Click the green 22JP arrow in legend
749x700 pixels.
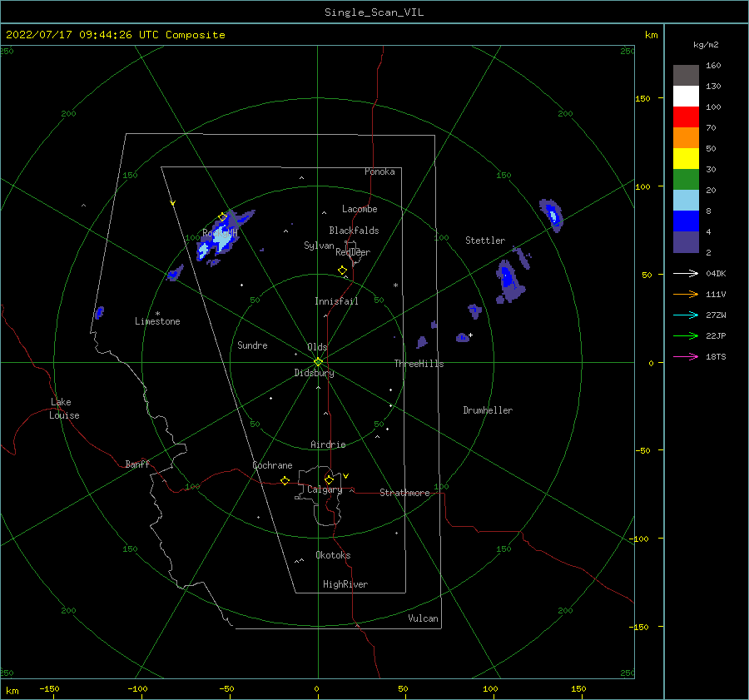[x=686, y=336]
